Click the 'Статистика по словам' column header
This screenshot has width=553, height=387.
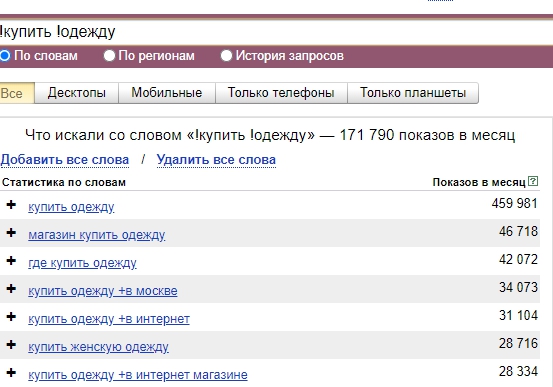pos(64,182)
